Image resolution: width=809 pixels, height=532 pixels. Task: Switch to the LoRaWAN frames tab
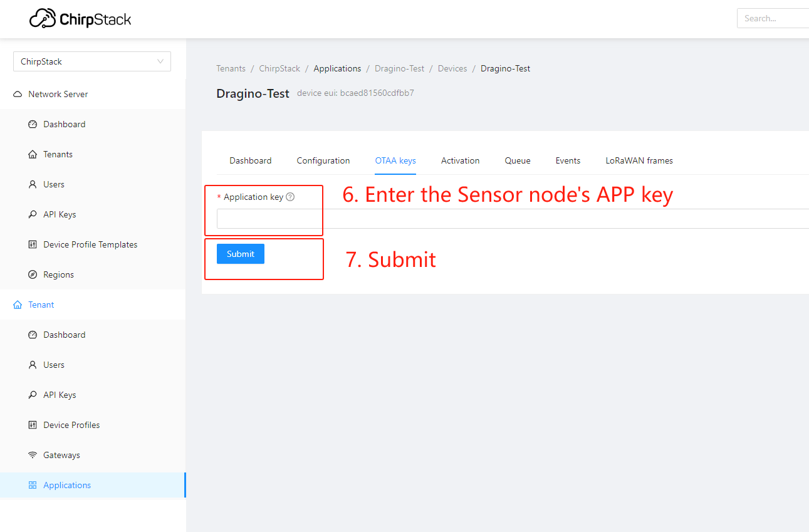639,160
